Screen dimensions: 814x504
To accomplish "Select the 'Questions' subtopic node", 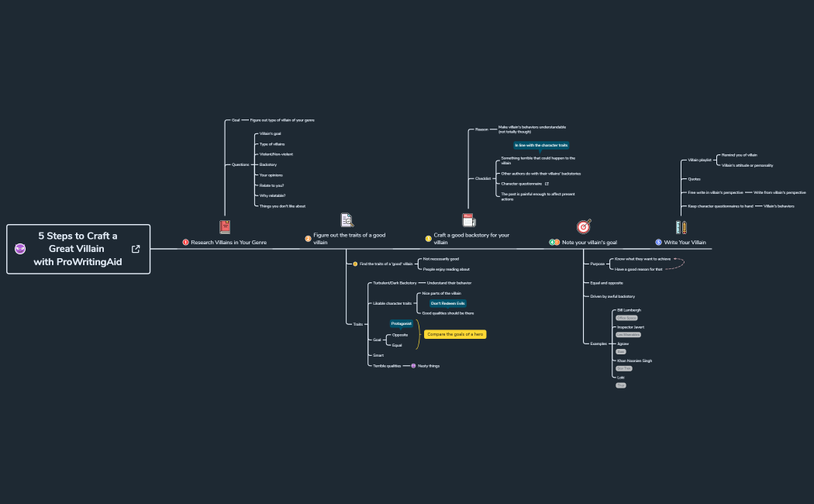I will pyautogui.click(x=240, y=164).
